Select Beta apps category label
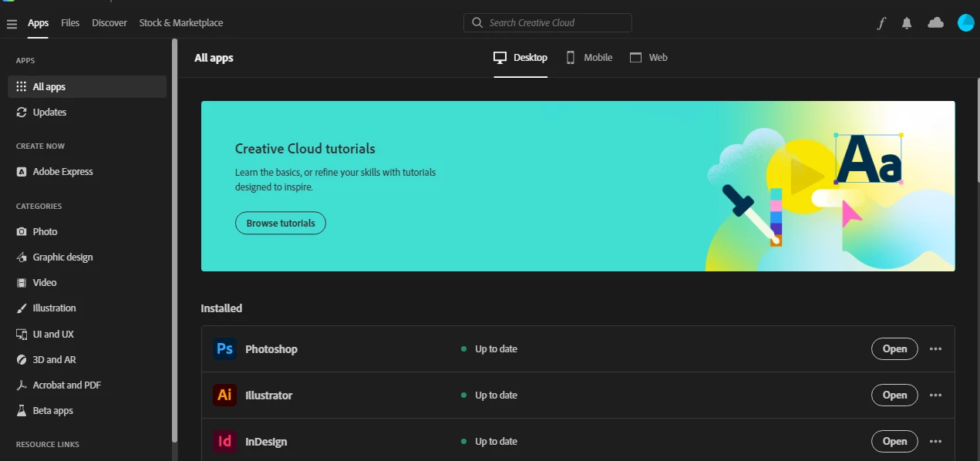This screenshot has height=461, width=980. pos(53,411)
